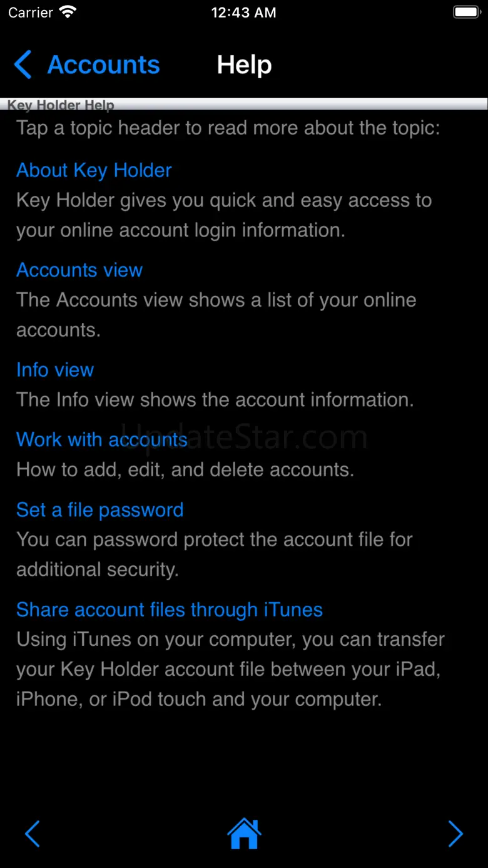Screen dimensions: 488x868
Task: Go forward using bottom-right arrow icon
Action: (455, 834)
